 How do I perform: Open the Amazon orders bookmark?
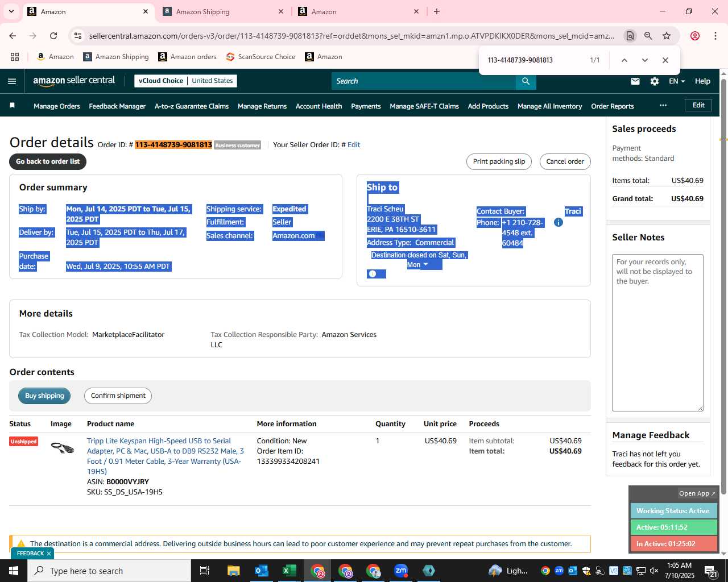click(187, 57)
